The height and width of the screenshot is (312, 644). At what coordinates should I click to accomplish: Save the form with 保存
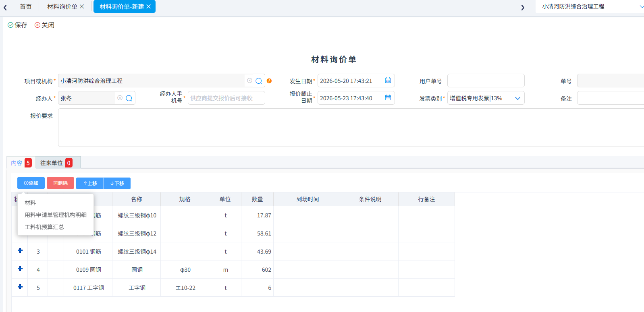tap(17, 25)
